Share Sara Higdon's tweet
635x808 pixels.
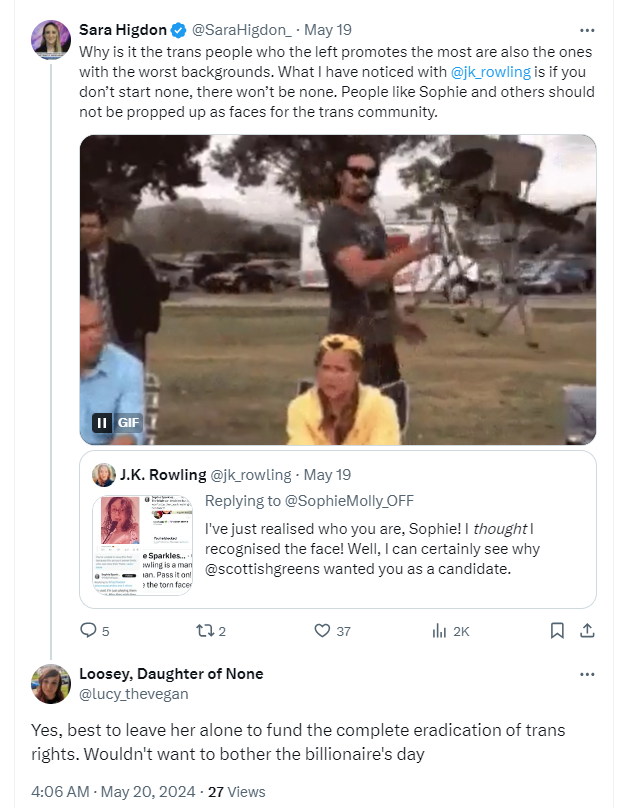coord(587,630)
